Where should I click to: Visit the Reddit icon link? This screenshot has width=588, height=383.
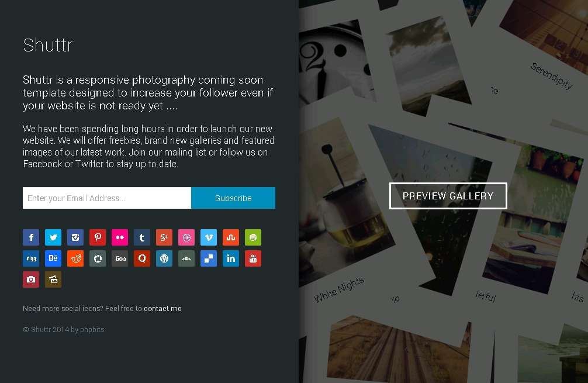click(x=75, y=258)
